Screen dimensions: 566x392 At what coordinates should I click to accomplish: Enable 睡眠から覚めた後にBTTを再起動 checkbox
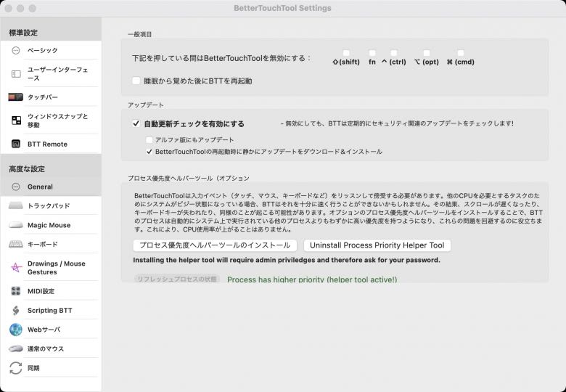coord(136,81)
